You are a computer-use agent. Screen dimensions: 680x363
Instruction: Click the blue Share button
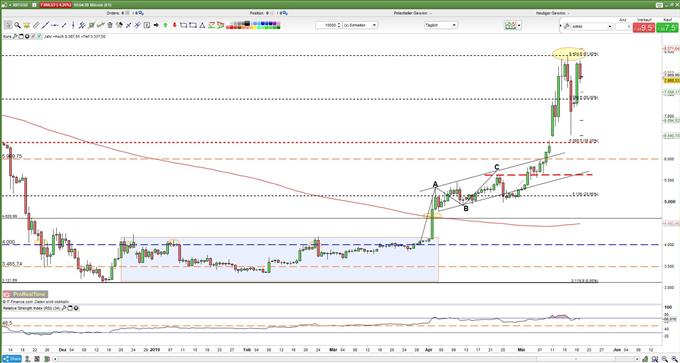(12, 359)
